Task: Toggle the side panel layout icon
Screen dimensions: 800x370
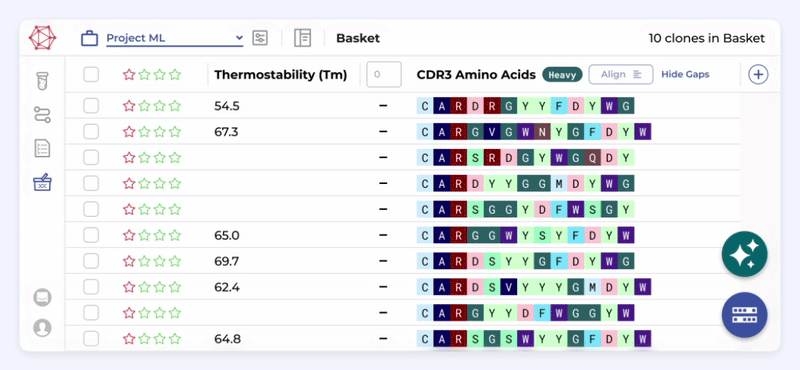Action: click(303, 38)
